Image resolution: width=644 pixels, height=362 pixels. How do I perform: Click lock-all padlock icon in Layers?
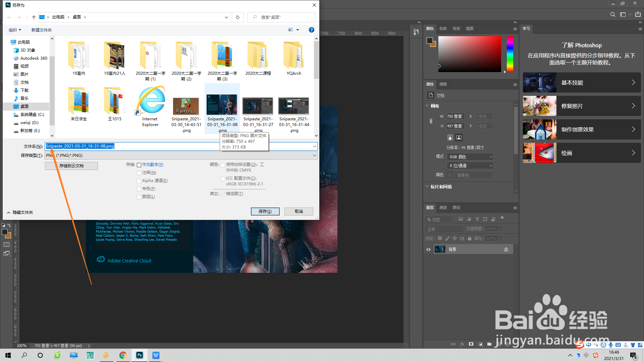(x=470, y=238)
